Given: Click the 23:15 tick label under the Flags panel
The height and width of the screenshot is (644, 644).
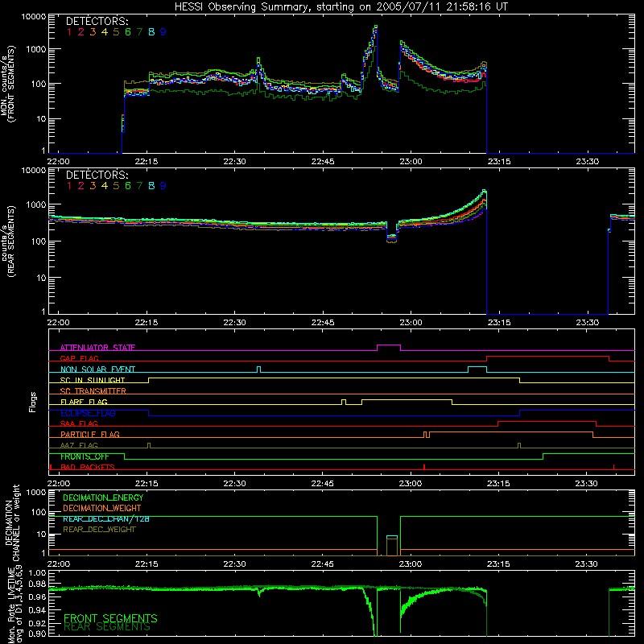Looking at the screenshot, I should (x=498, y=484).
